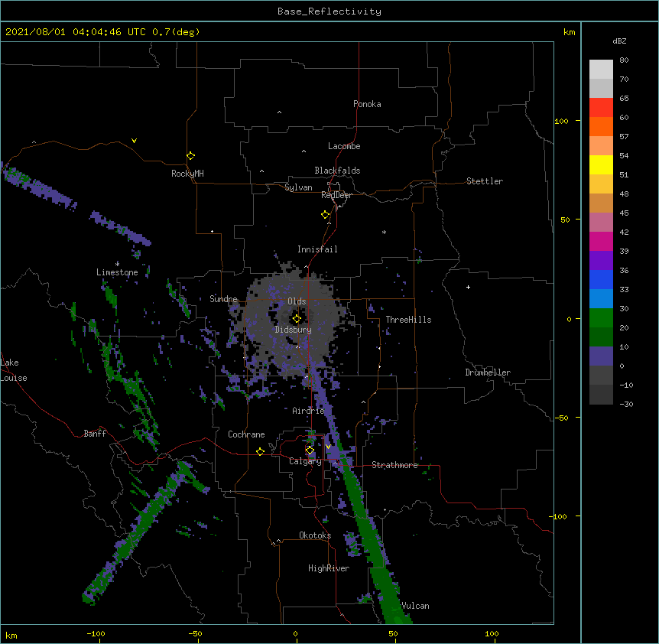Click the white plus marker north of Drumheller
The width and height of the screenshot is (659, 644).
point(468,287)
